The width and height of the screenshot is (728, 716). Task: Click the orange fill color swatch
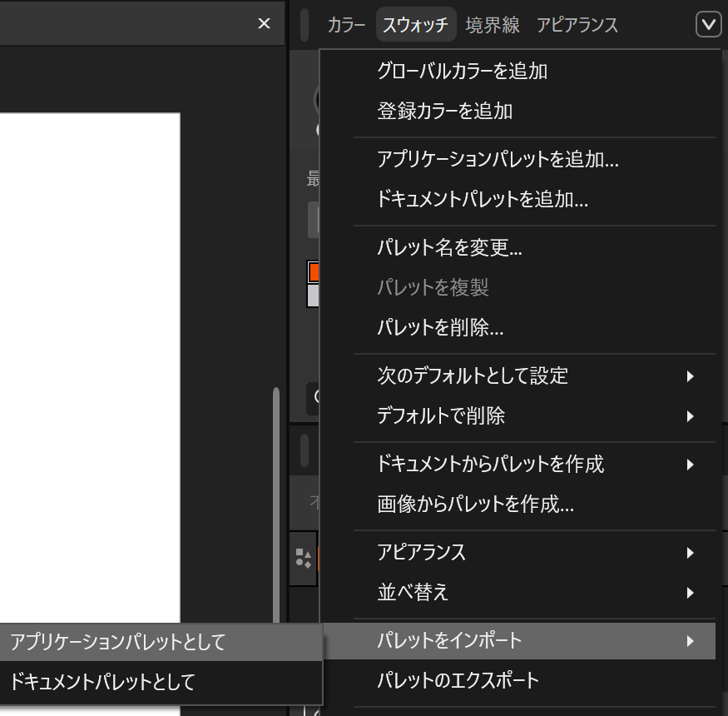click(x=314, y=272)
